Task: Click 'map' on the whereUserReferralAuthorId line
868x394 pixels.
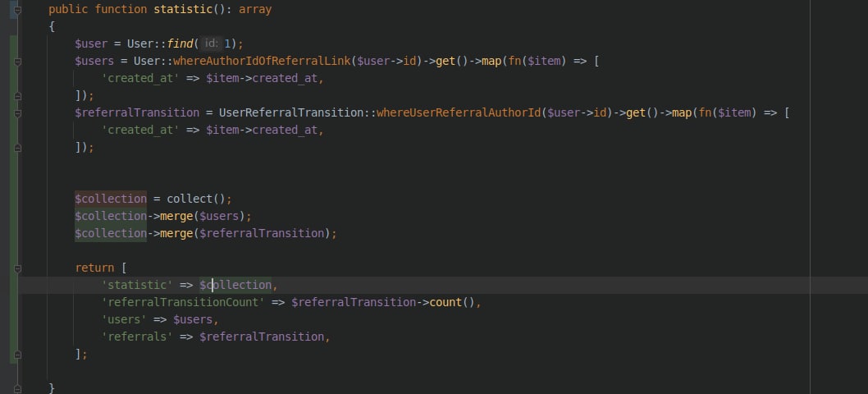Action: click(682, 112)
